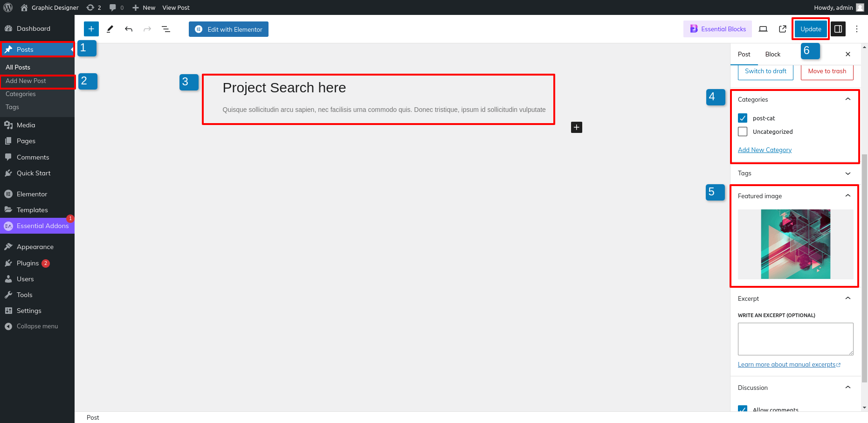Open the Document Overview list icon

(166, 29)
